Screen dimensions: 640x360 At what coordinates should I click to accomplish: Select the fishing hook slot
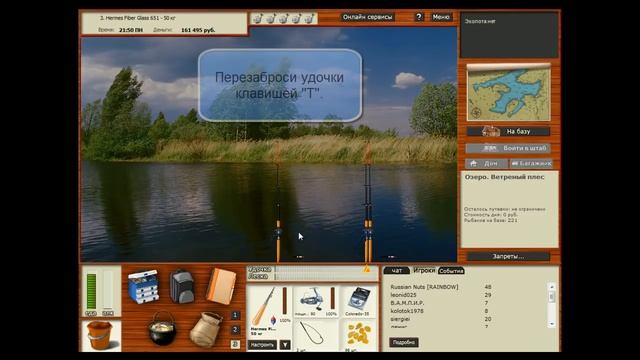315,335
